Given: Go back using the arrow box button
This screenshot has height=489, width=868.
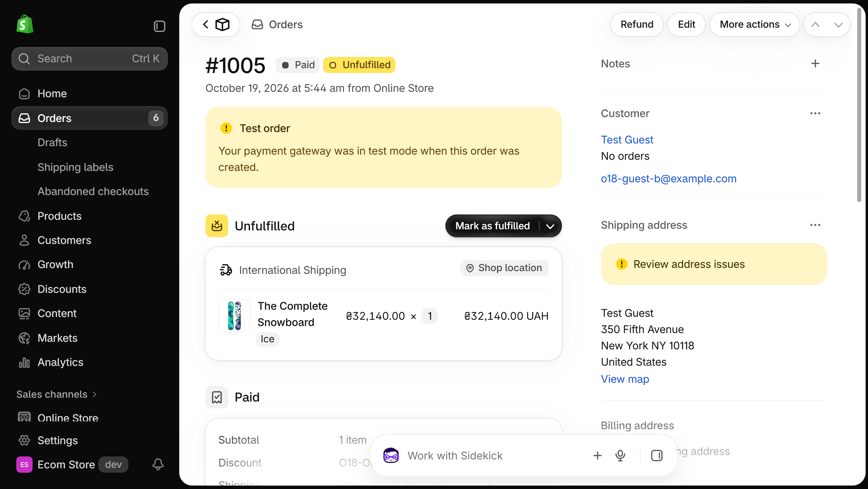Looking at the screenshot, I should point(216,24).
